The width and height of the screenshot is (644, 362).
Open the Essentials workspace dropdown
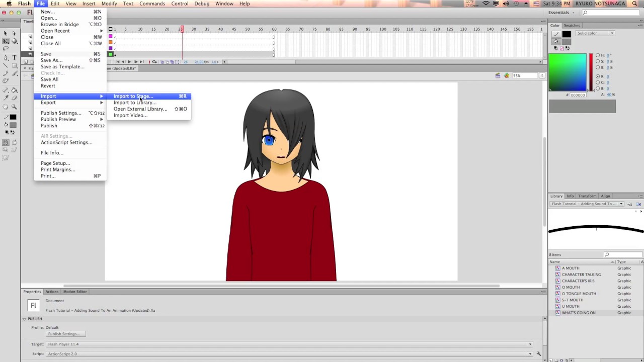click(561, 13)
